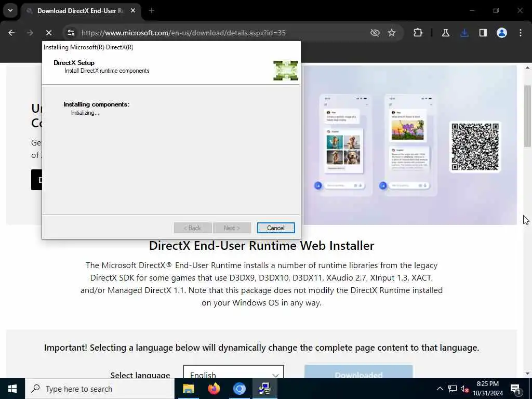The width and height of the screenshot is (532, 399).
Task: Expand the tab search dropdown arrow
Action: click(10, 10)
